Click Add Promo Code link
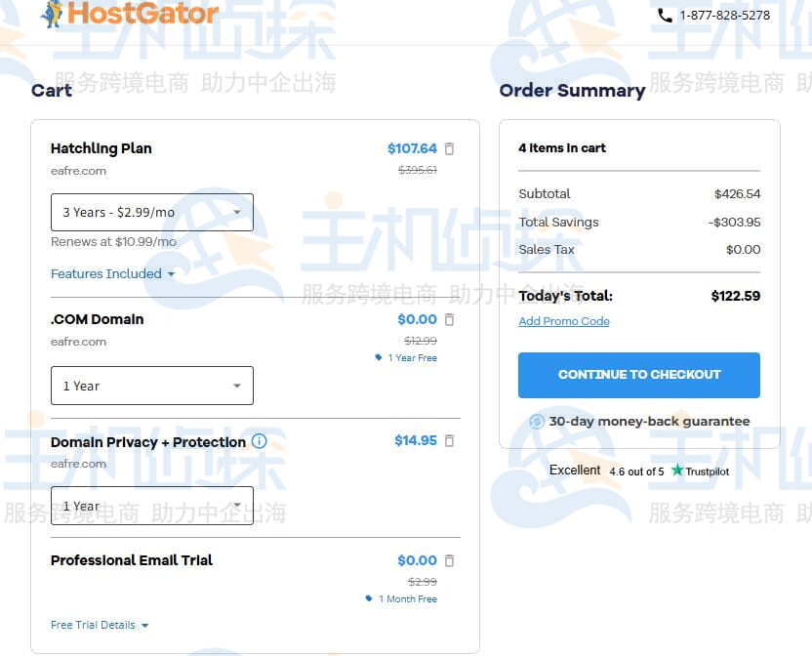Viewport: 812px width, 656px height. [564, 321]
